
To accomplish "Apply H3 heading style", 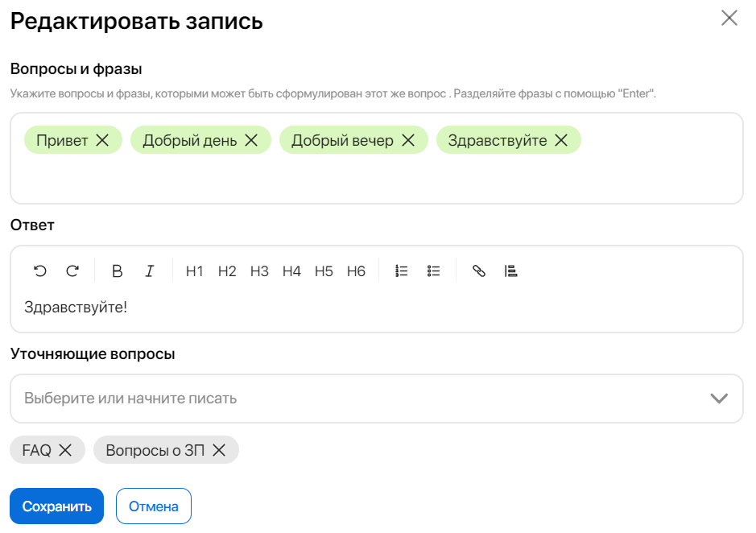I will [259, 271].
